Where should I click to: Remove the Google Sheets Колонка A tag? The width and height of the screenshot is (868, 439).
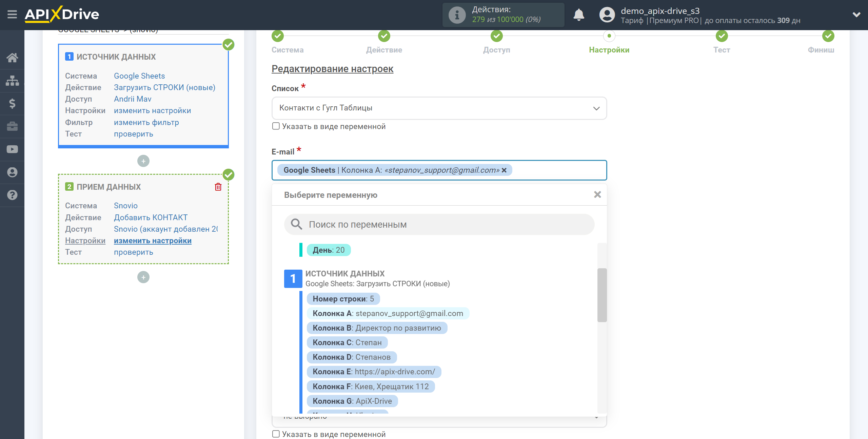pos(504,170)
